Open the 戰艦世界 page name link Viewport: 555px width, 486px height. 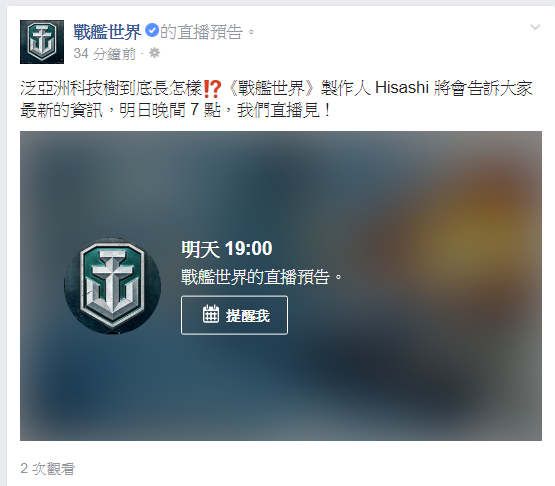(107, 32)
